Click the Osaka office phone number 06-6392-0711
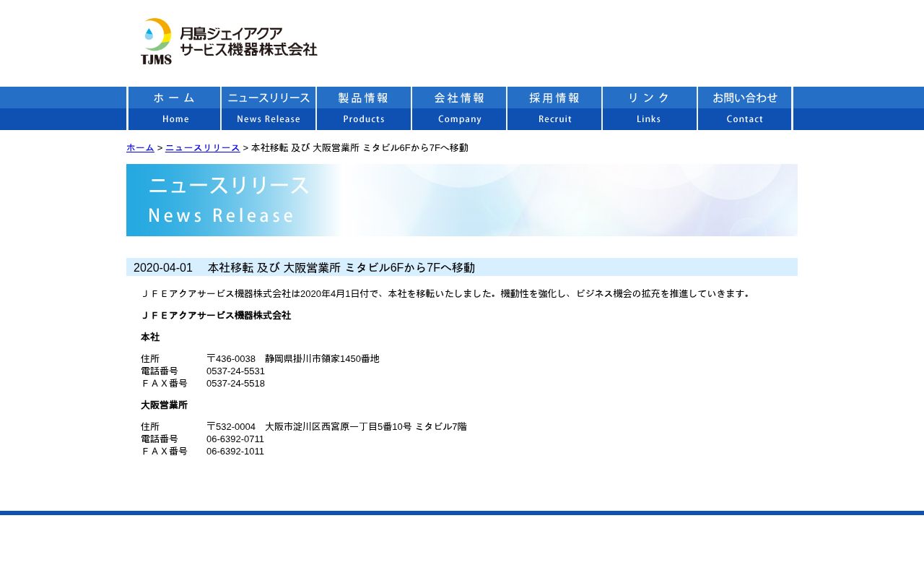This screenshot has width=924, height=578. [x=235, y=439]
